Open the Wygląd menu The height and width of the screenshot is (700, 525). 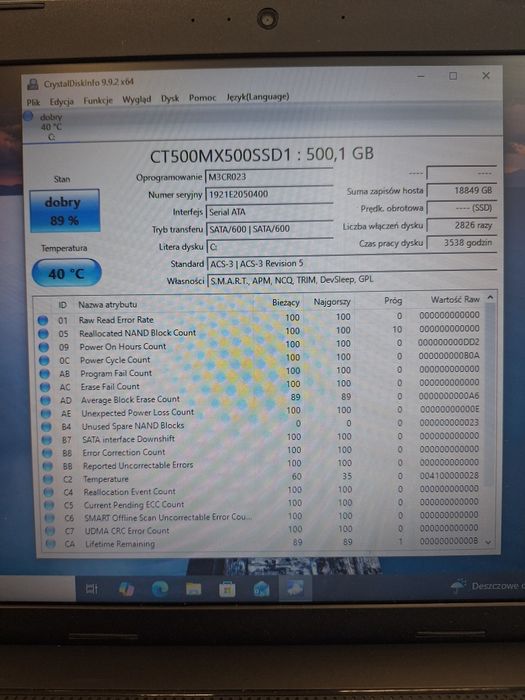click(137, 99)
